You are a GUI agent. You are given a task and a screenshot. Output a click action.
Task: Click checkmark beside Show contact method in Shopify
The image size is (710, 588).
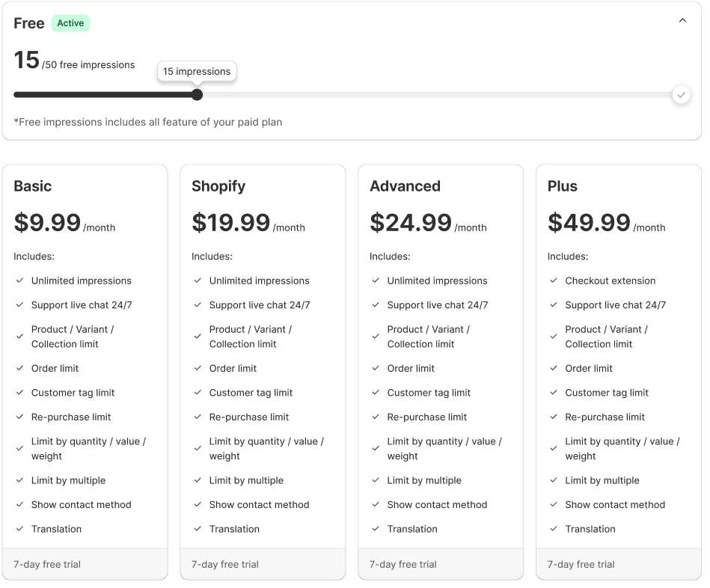pyautogui.click(x=198, y=505)
